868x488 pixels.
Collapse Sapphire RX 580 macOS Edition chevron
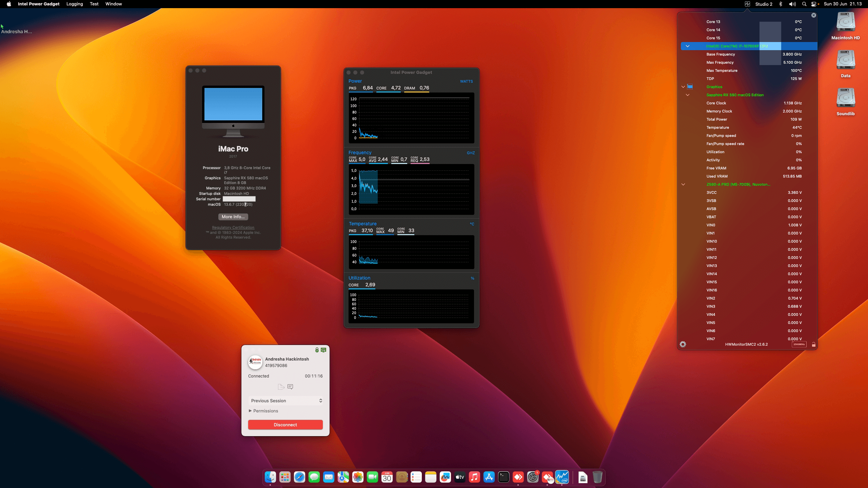[688, 95]
